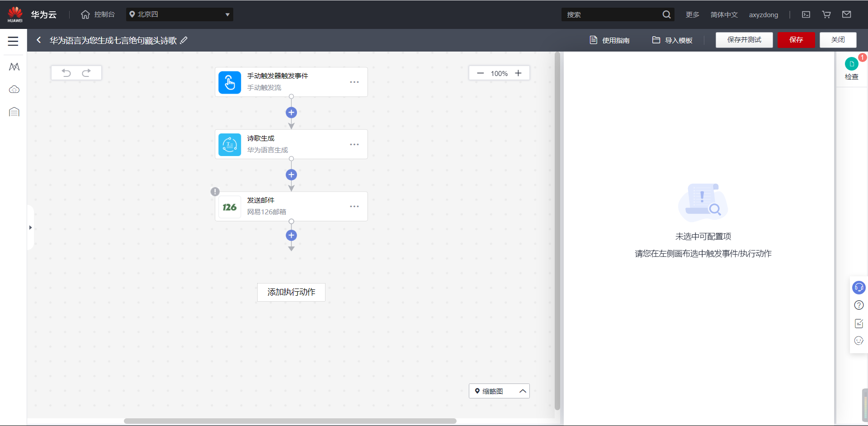This screenshot has width=868, height=426.
Task: Click the warning badge on 发送邮件 node
Action: click(x=215, y=192)
